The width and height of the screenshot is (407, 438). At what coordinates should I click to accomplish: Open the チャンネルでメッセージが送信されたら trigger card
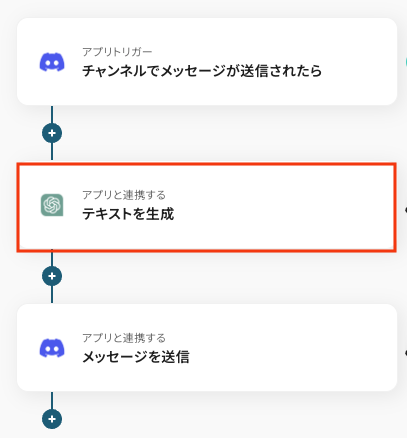pos(207,62)
